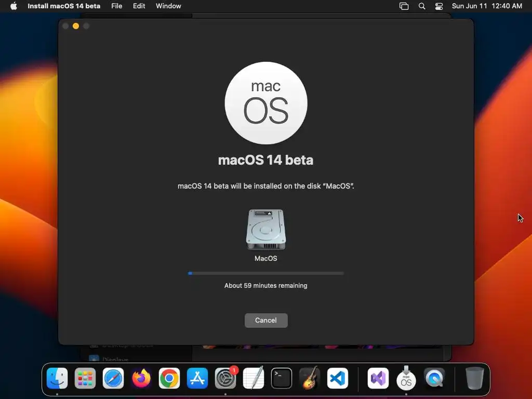Launch Firefox from the Dock
This screenshot has height=399, width=532.
[x=141, y=378]
